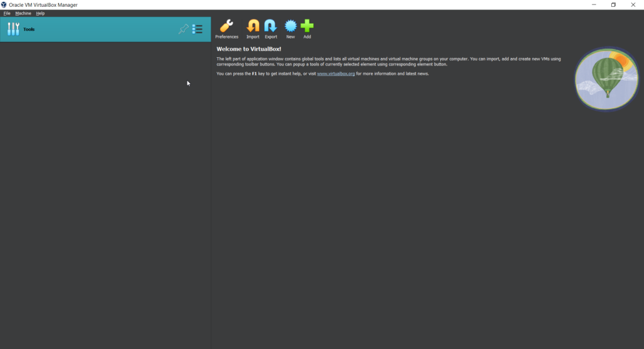Close the VirtualBox Manager window

coord(633,5)
